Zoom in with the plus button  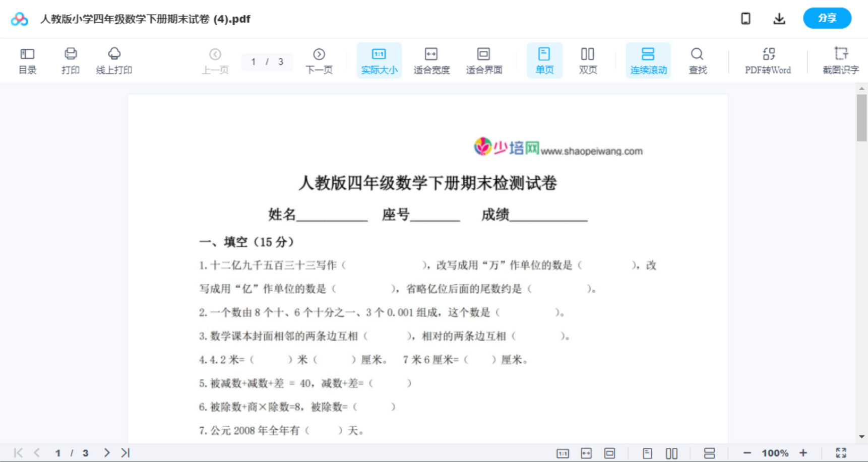pos(803,453)
